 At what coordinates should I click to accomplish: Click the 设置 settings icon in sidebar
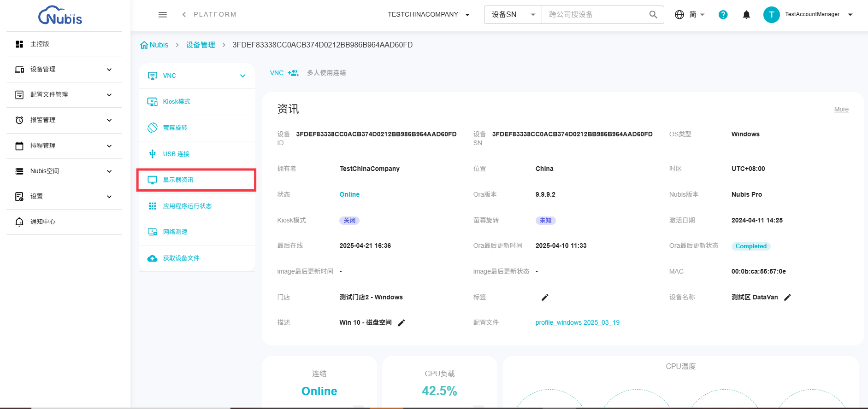(19, 197)
